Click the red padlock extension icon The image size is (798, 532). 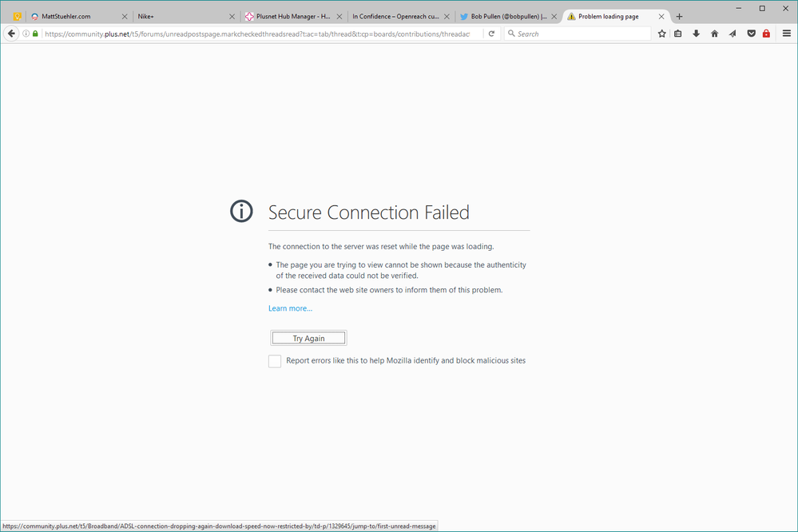tap(766, 34)
